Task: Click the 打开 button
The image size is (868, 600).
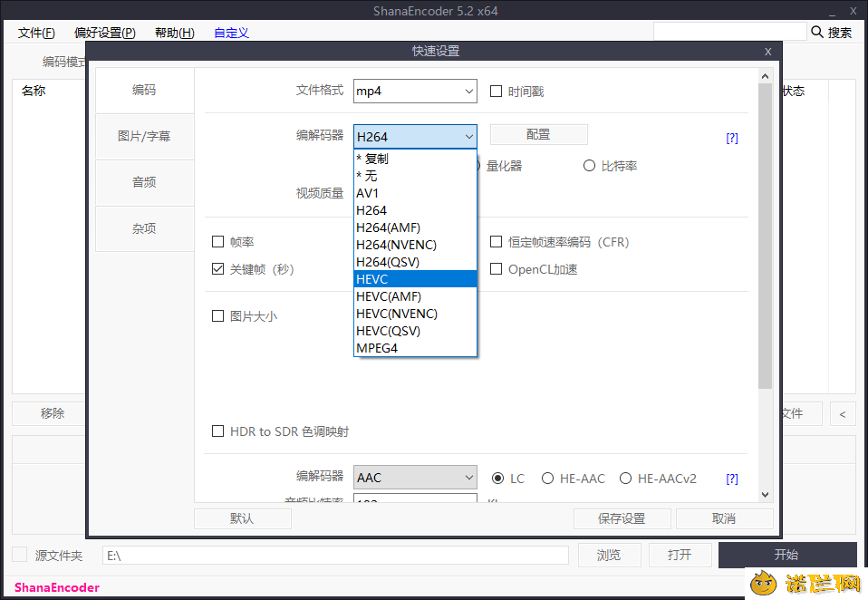Action: pos(680,555)
